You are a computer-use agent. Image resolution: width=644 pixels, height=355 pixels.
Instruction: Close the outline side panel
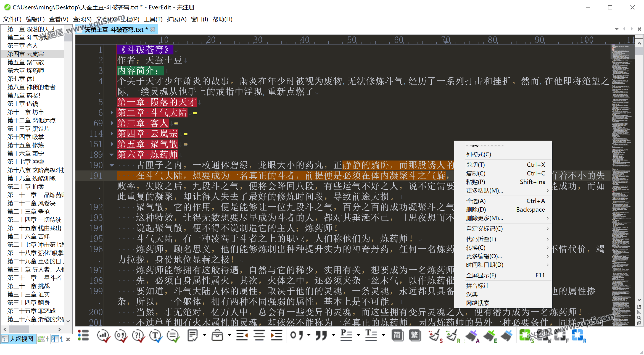(x=68, y=339)
